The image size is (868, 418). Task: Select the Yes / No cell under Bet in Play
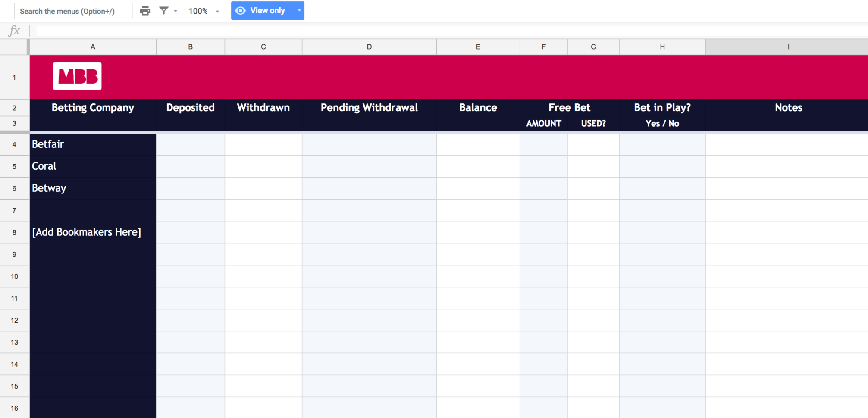[x=662, y=123]
